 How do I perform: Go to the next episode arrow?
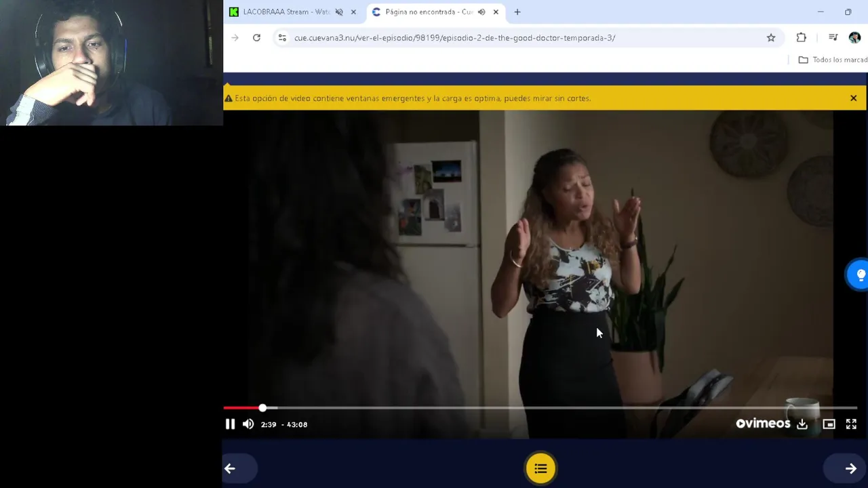click(x=850, y=468)
